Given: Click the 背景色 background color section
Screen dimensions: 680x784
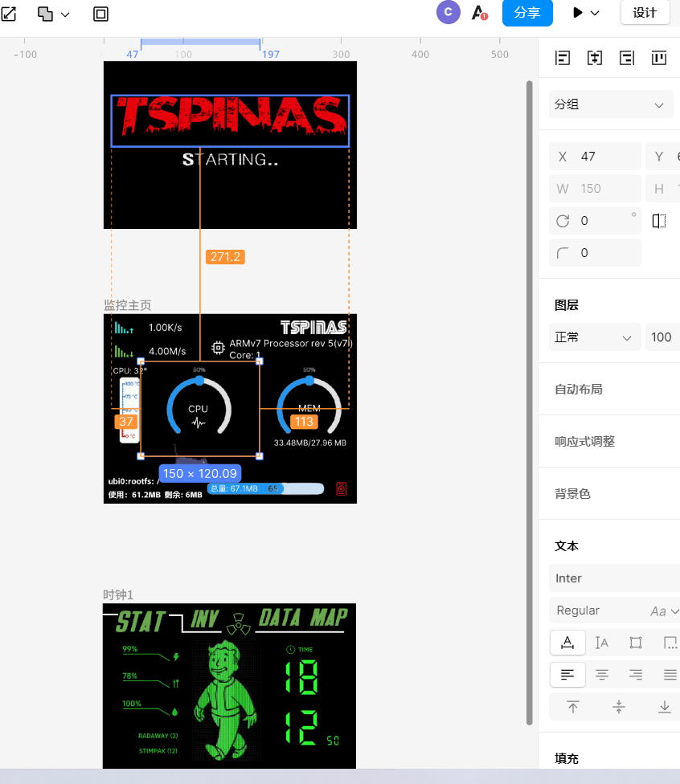Looking at the screenshot, I should point(572,493).
